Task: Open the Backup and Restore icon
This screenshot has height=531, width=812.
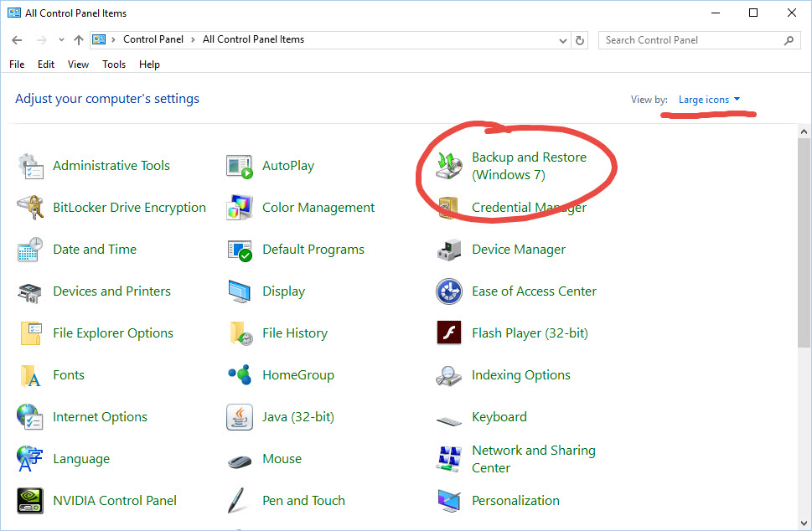Action: 448,166
